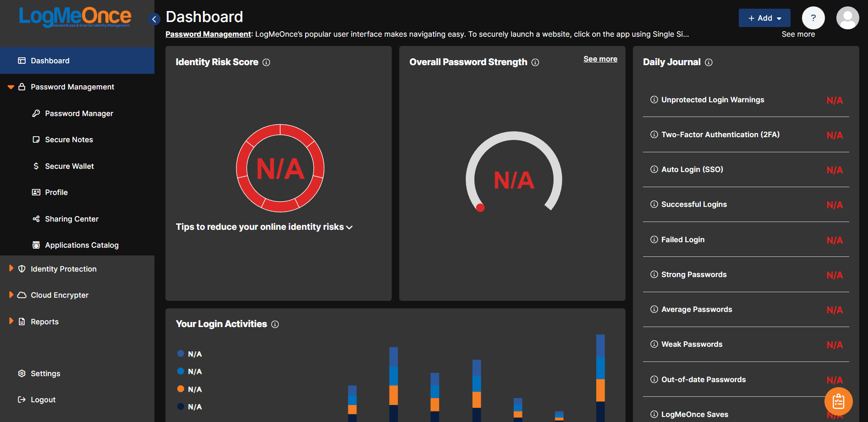868x422 pixels.
Task: Click info icon beside Unprotected Login Warnings
Action: [654, 100]
